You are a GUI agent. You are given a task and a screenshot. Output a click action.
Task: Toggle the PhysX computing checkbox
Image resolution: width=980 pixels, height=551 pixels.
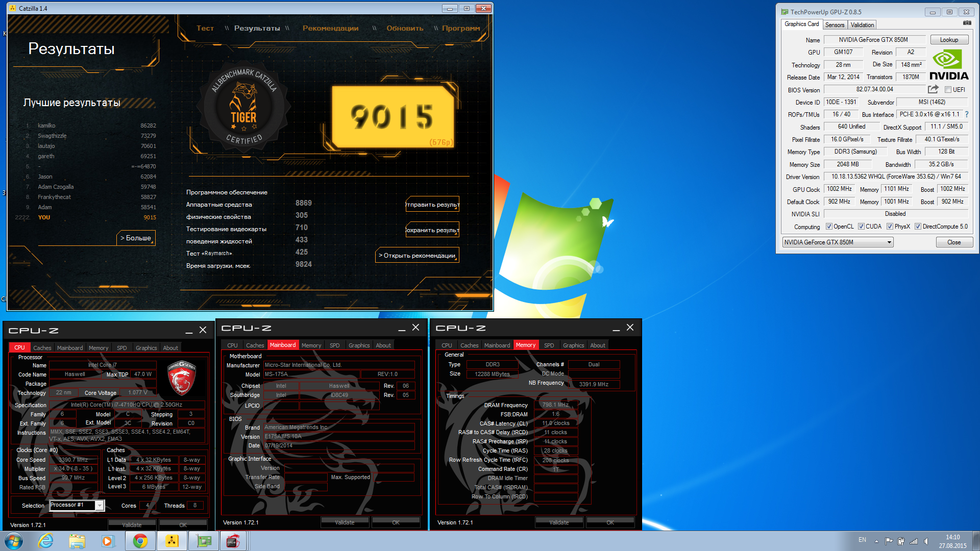(890, 227)
